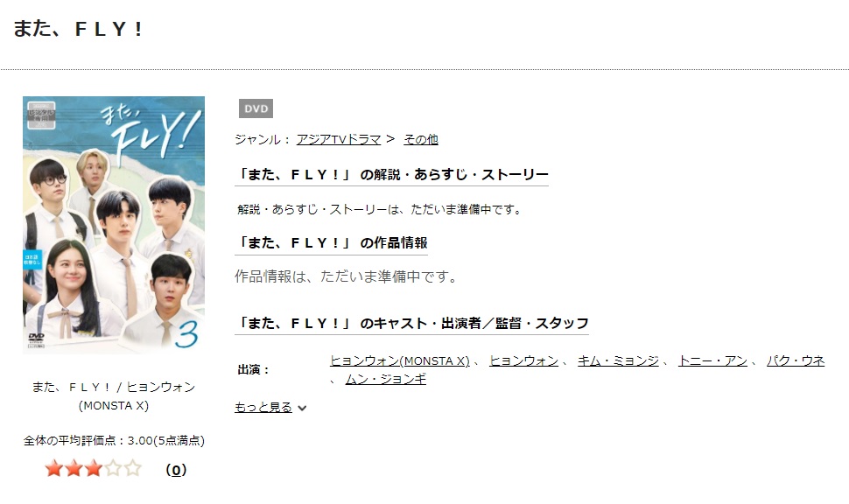Open the キム・ミョンジ cast link
Viewport: 849px width, 504px height.
[618, 360]
